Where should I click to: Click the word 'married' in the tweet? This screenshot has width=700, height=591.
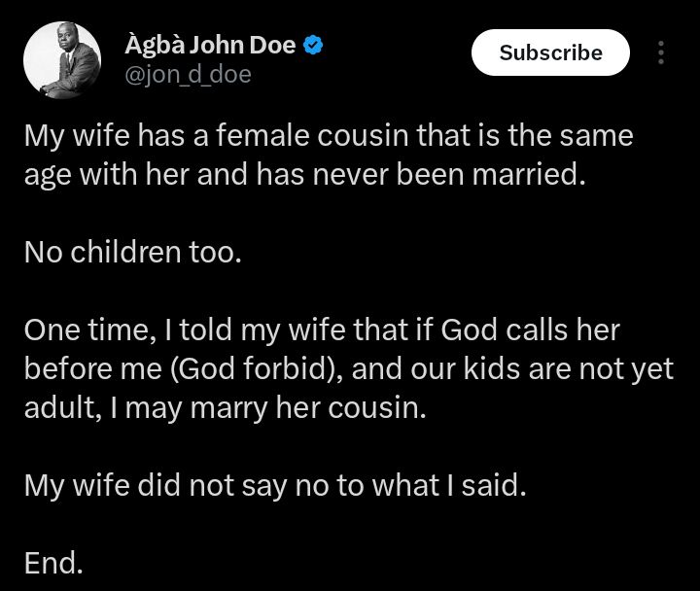536,177
